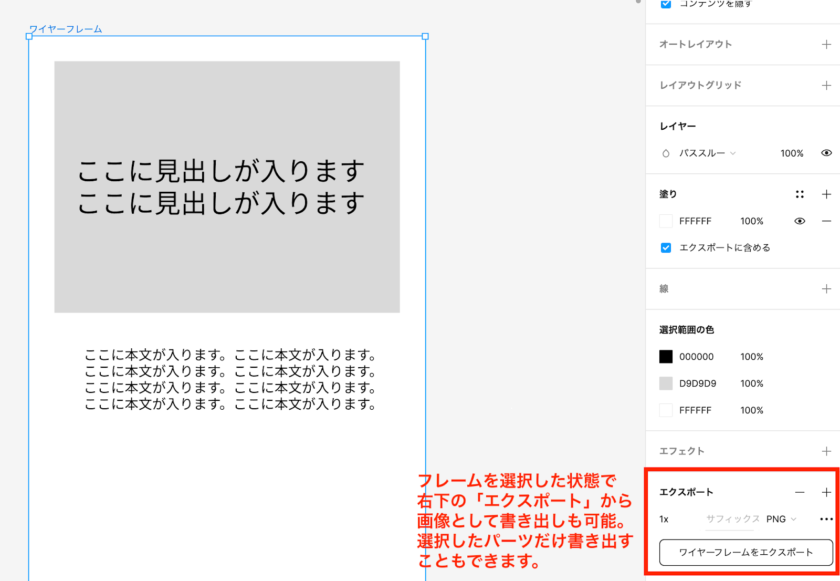Open the 1x export scale selector

tap(664, 519)
